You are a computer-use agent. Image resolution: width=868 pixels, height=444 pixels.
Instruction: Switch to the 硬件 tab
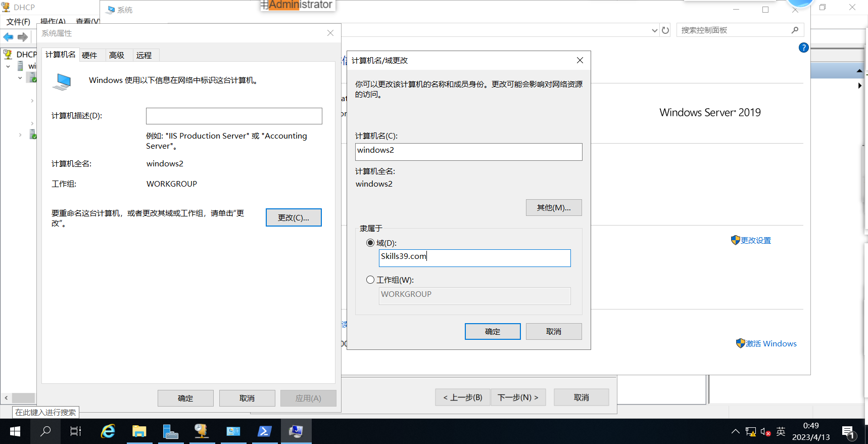(x=89, y=55)
